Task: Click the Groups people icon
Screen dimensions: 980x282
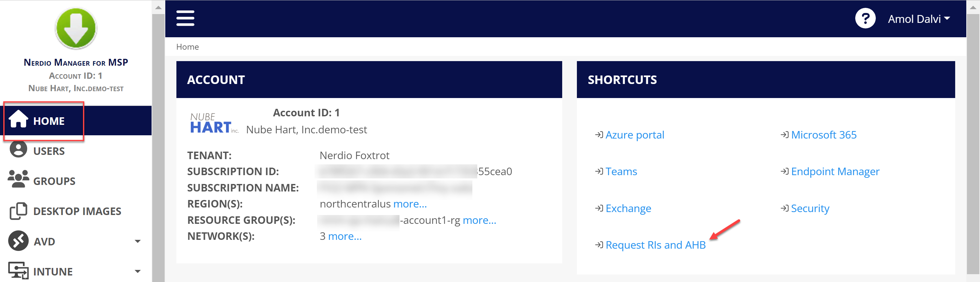Action: click(18, 179)
